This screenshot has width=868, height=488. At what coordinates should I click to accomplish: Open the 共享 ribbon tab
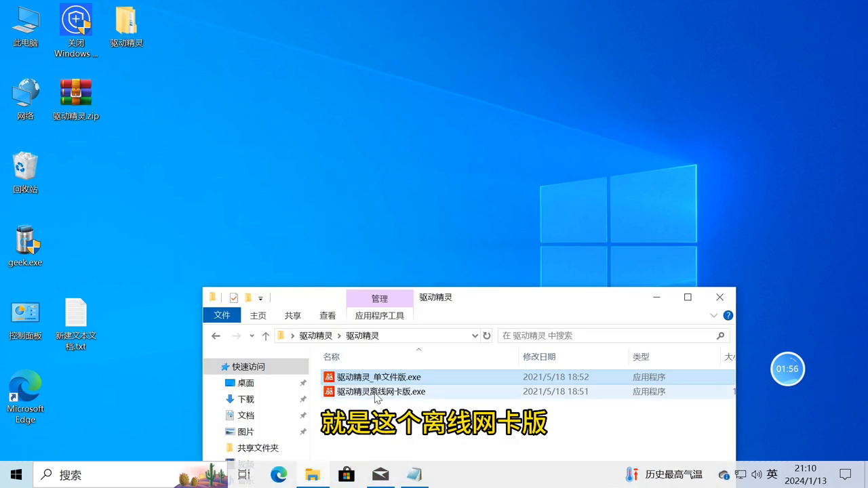pyautogui.click(x=293, y=315)
